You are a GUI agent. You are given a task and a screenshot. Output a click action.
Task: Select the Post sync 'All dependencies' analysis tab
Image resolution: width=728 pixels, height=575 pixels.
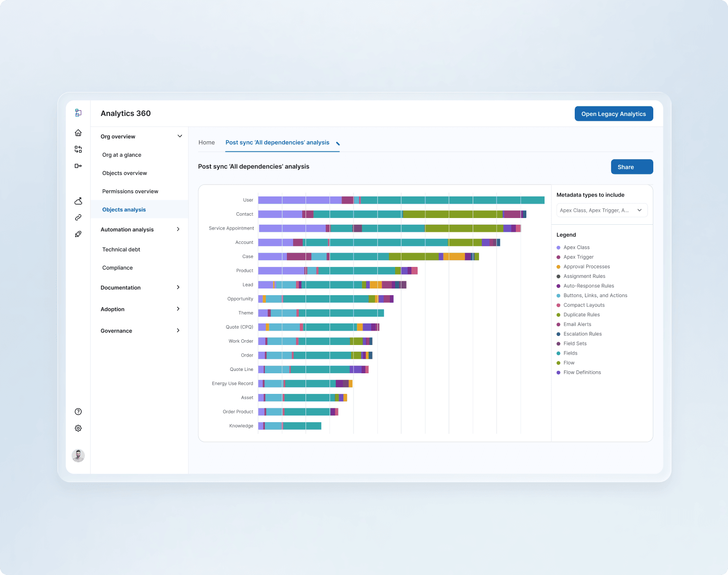277,142
